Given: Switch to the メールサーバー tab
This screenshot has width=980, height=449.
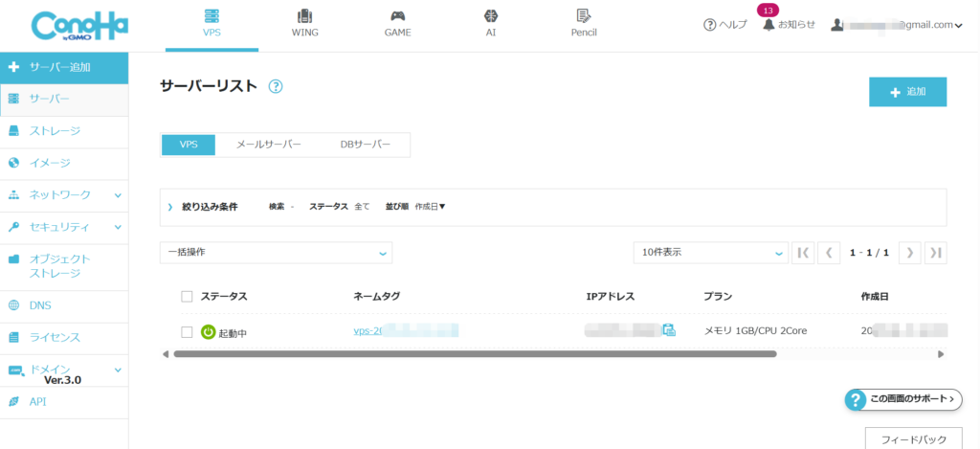Looking at the screenshot, I should (268, 145).
